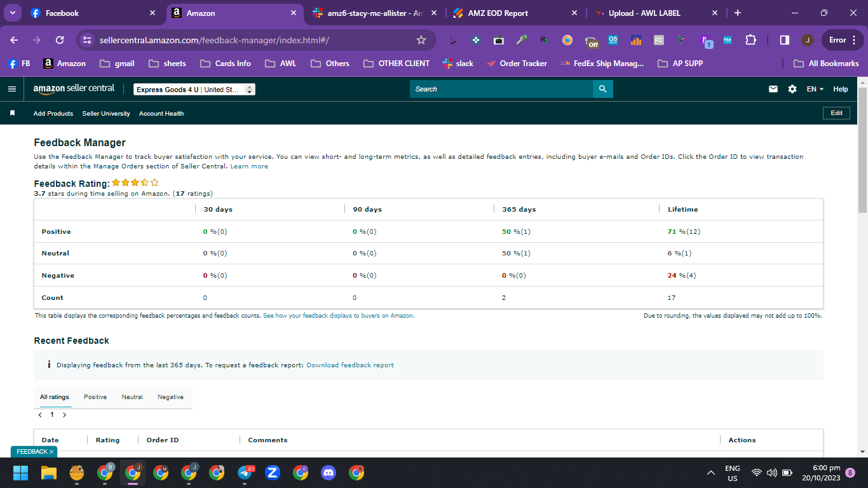Click the Edit button
This screenshot has height=488, width=868.
coord(836,113)
